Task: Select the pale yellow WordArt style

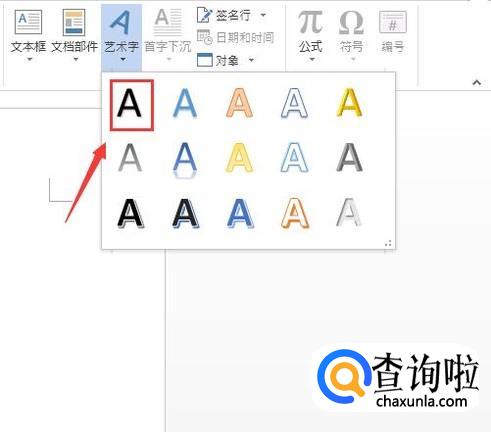Action: [x=239, y=157]
